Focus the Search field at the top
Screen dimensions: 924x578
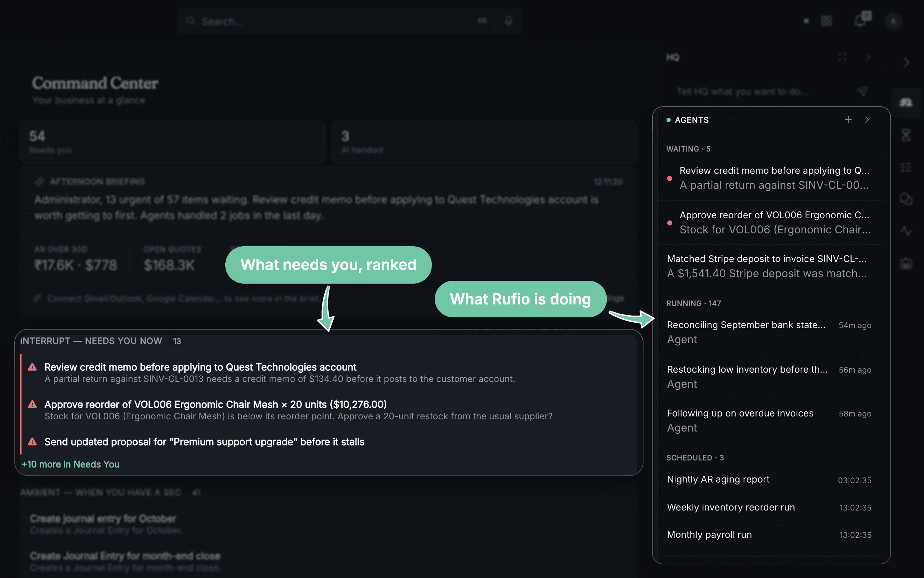336,21
